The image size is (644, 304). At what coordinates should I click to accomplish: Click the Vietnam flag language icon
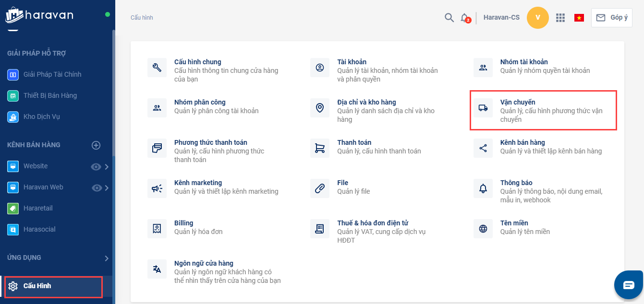coord(579,18)
